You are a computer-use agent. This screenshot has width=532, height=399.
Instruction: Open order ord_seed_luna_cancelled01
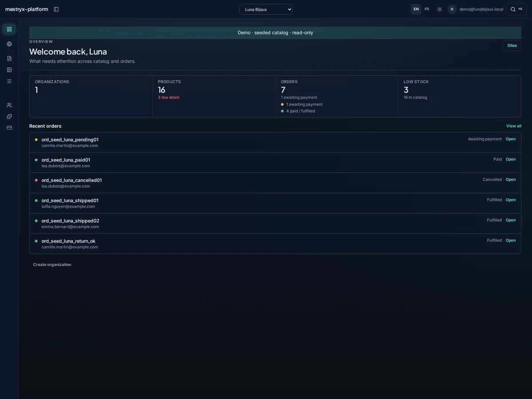click(511, 180)
